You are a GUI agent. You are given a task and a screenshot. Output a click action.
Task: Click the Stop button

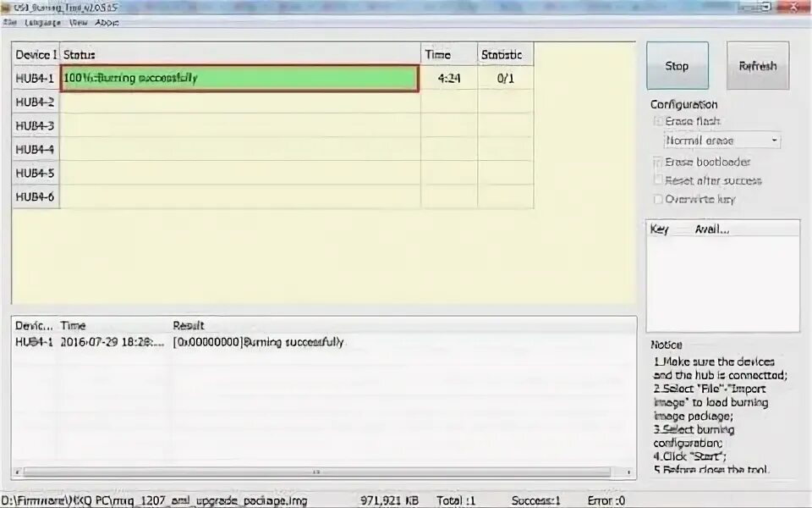tap(678, 66)
